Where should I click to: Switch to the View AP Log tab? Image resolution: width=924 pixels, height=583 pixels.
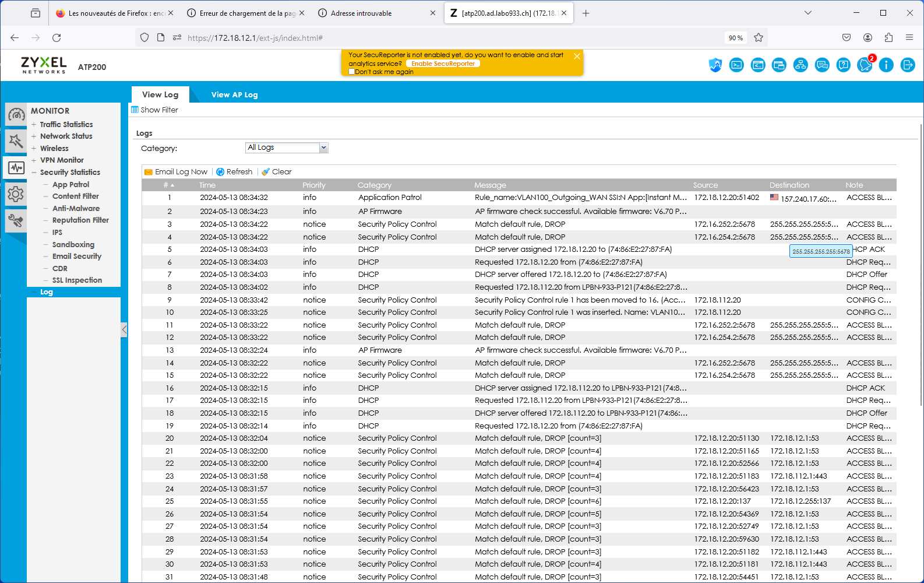[x=234, y=94]
